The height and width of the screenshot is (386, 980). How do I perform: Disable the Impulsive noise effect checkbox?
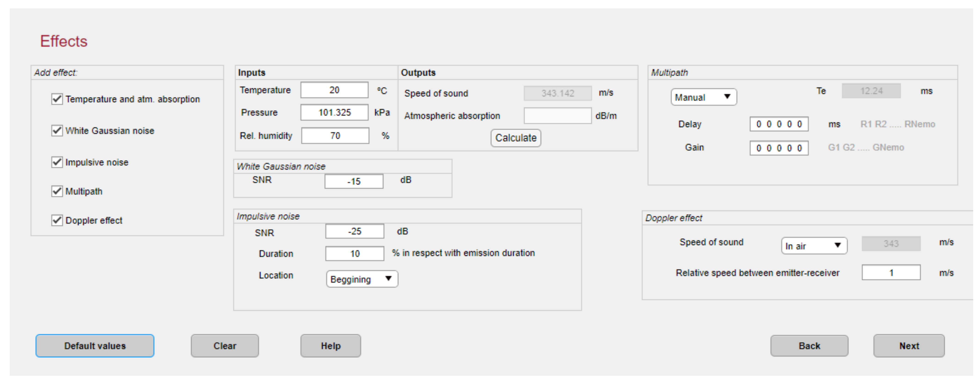[57, 162]
